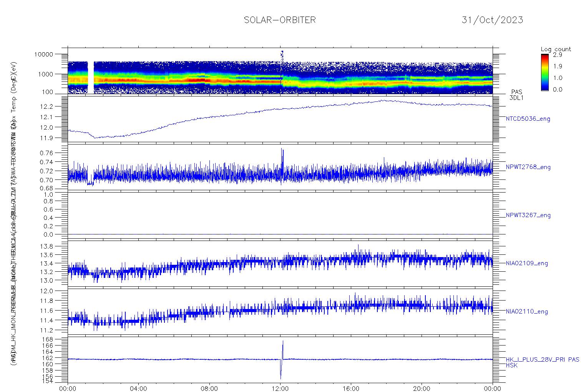The width and height of the screenshot is (581, 392).
Task: Click the HK_I_PLUS_28V_PRI PAS label
Action: tap(542, 360)
